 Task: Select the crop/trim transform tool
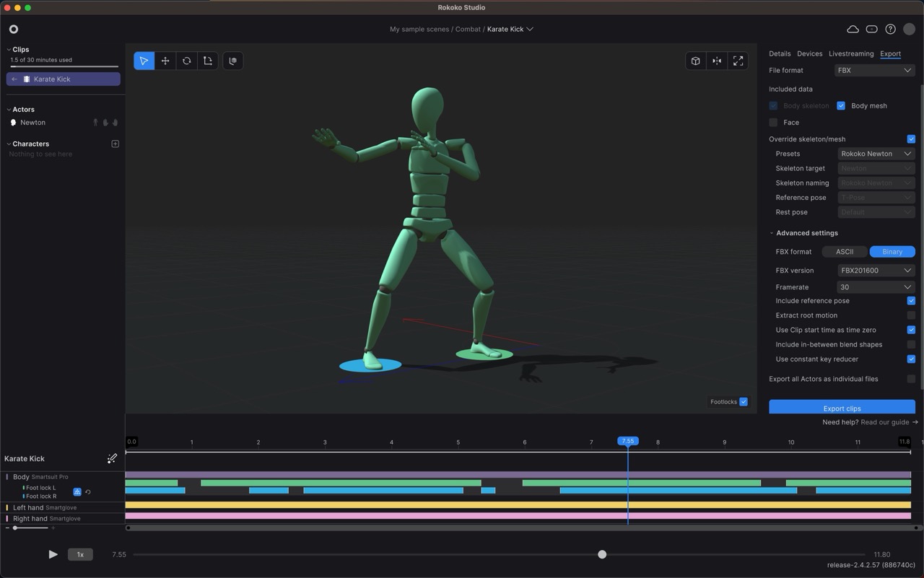207,61
